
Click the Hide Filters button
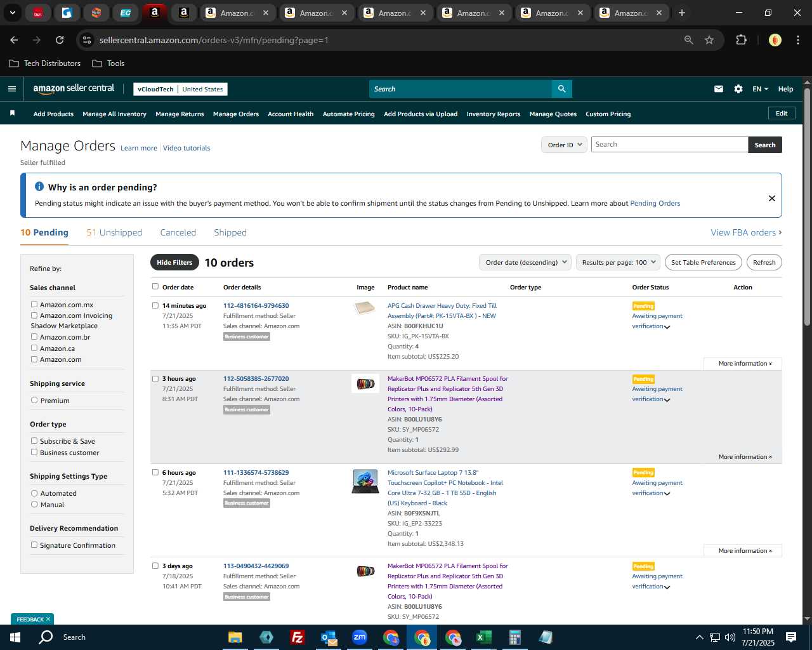tap(174, 262)
